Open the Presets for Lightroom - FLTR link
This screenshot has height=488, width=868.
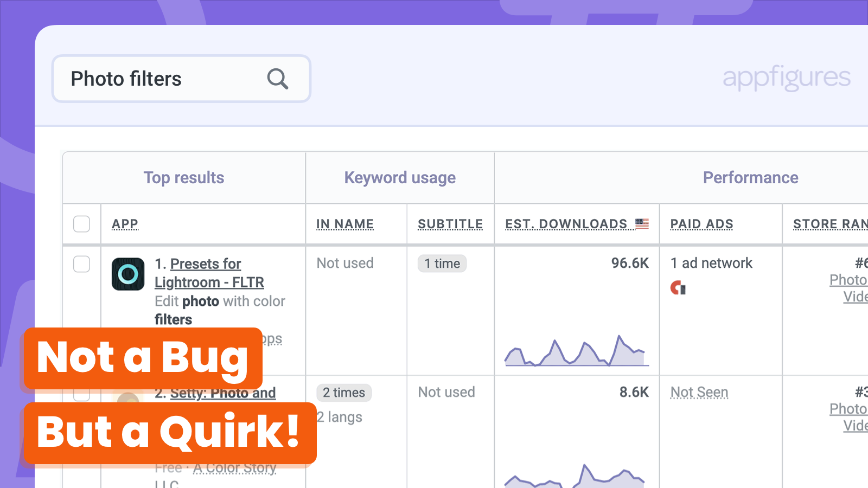pyautogui.click(x=209, y=273)
